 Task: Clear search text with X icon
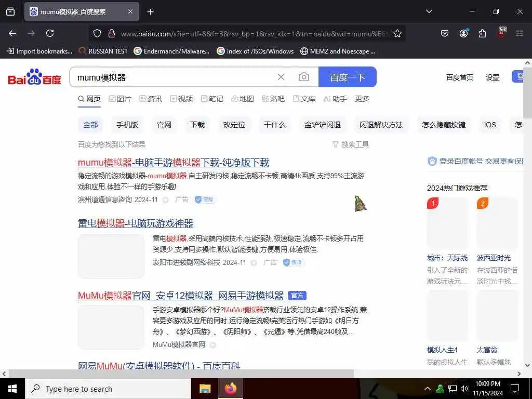pos(281,77)
